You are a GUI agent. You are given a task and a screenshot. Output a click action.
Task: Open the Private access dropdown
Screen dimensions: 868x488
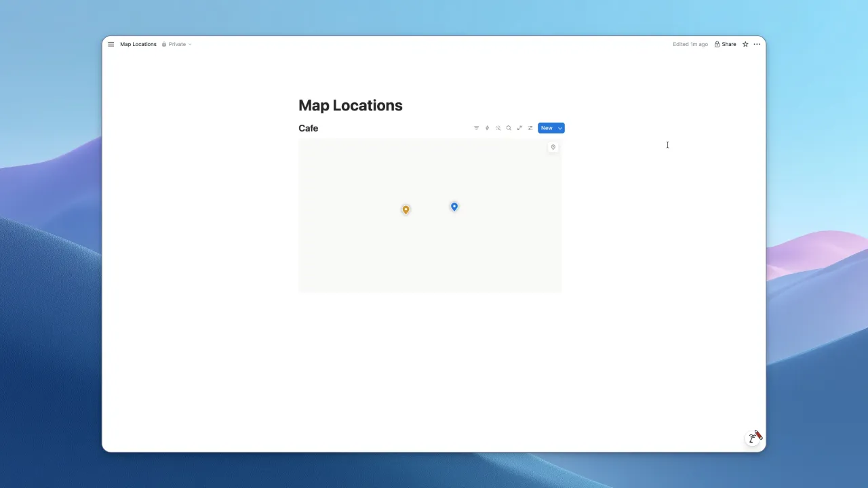(x=177, y=44)
